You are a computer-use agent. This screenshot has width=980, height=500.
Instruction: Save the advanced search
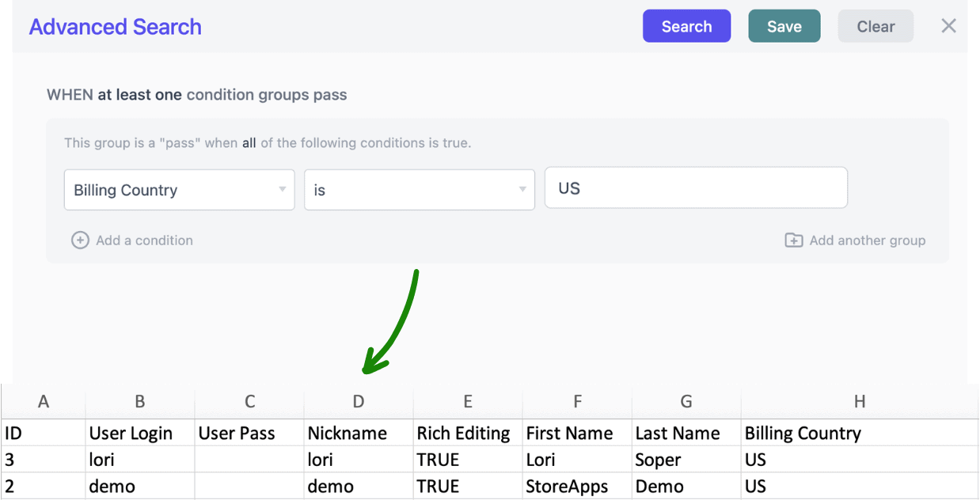[784, 26]
